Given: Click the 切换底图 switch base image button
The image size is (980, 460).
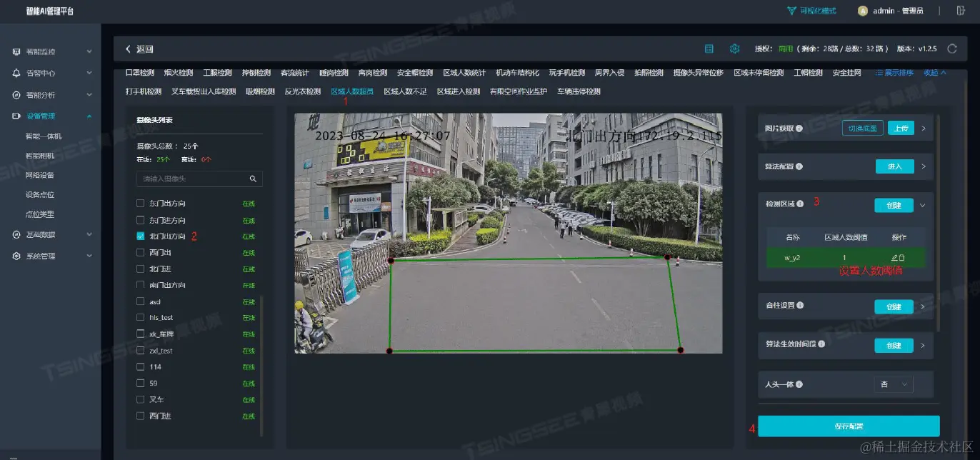Looking at the screenshot, I should tap(862, 129).
